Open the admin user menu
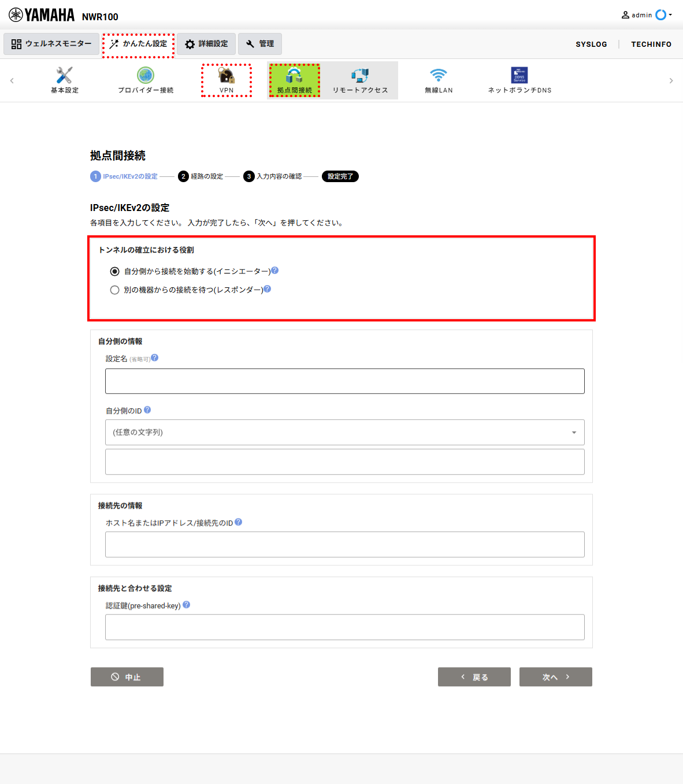683x784 pixels. [647, 15]
